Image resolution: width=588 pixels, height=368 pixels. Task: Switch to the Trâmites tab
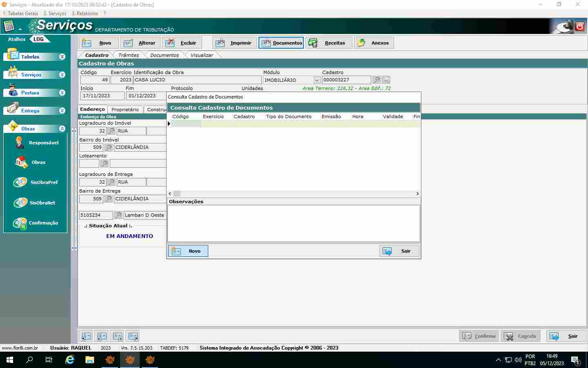coord(128,55)
